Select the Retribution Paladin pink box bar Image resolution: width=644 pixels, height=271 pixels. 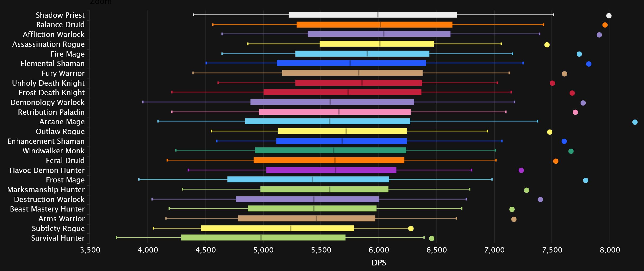335,112
